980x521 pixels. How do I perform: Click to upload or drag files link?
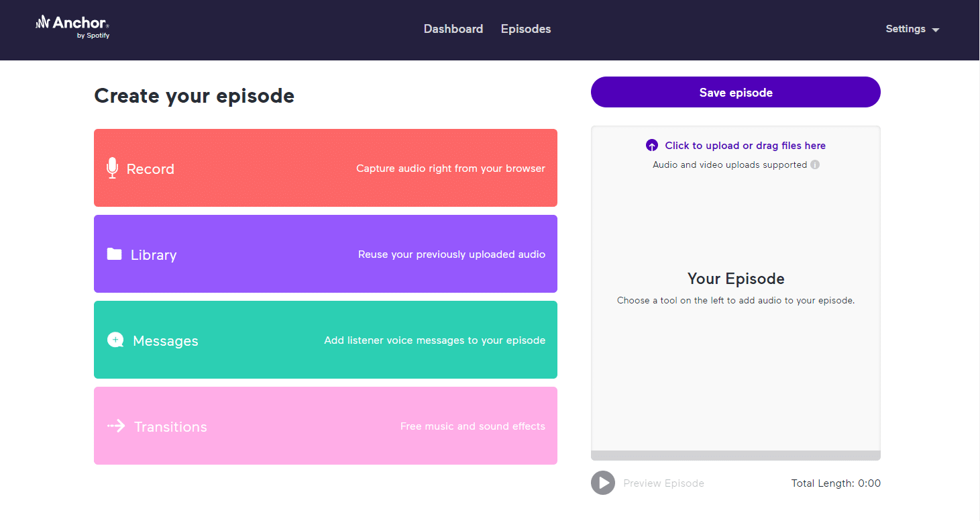pos(745,145)
